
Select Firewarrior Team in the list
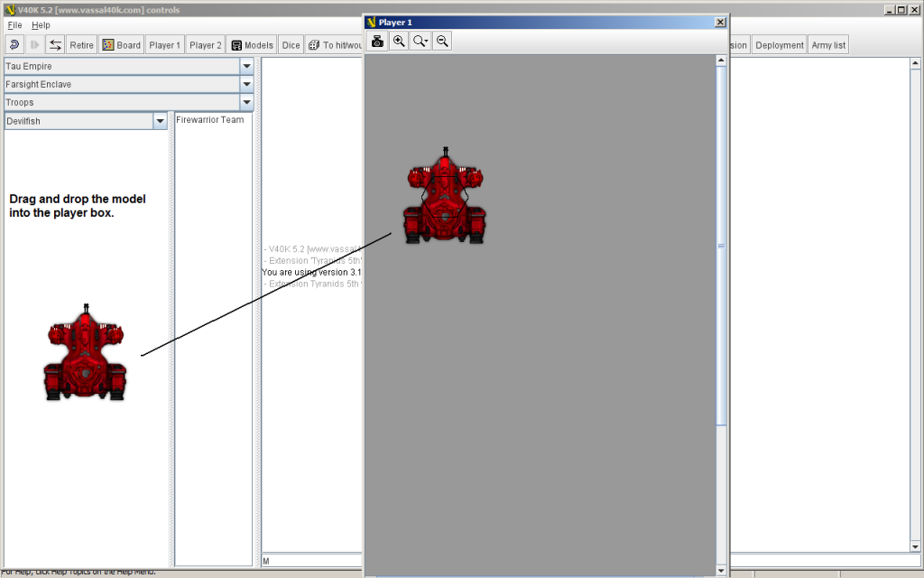[209, 120]
